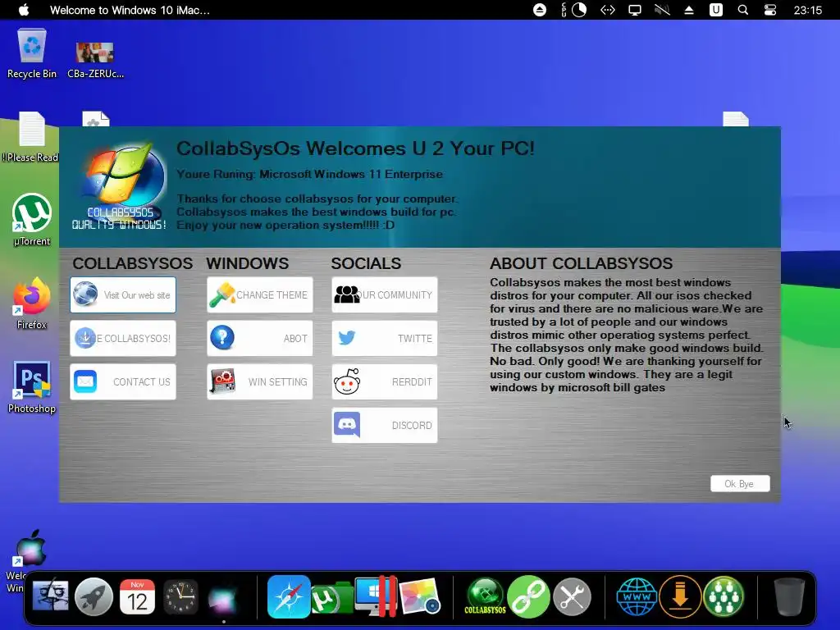Image resolution: width=840 pixels, height=630 pixels.
Task: Open Spotlight search magnifier in the menu bar
Action: [x=743, y=10]
